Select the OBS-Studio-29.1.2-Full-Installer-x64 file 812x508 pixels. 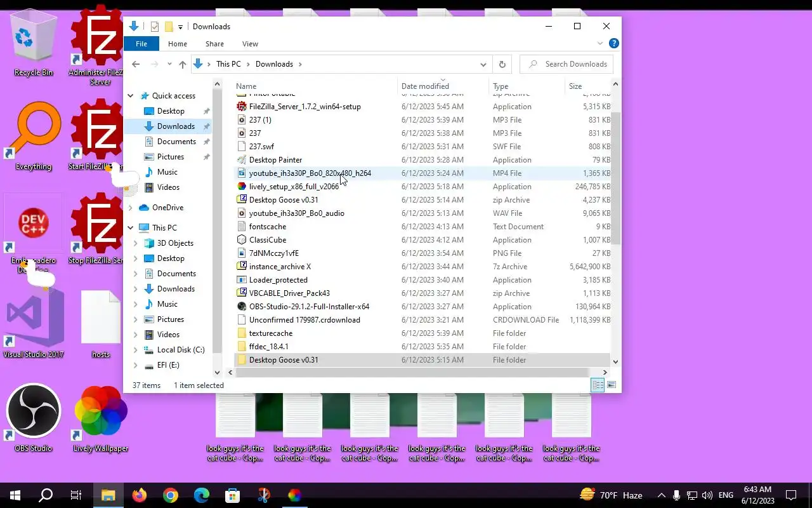coord(309,307)
